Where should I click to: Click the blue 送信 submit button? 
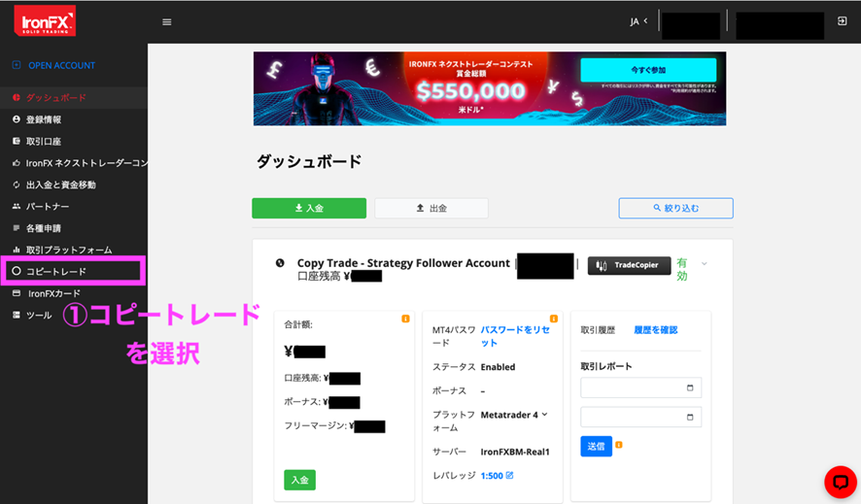point(596,447)
